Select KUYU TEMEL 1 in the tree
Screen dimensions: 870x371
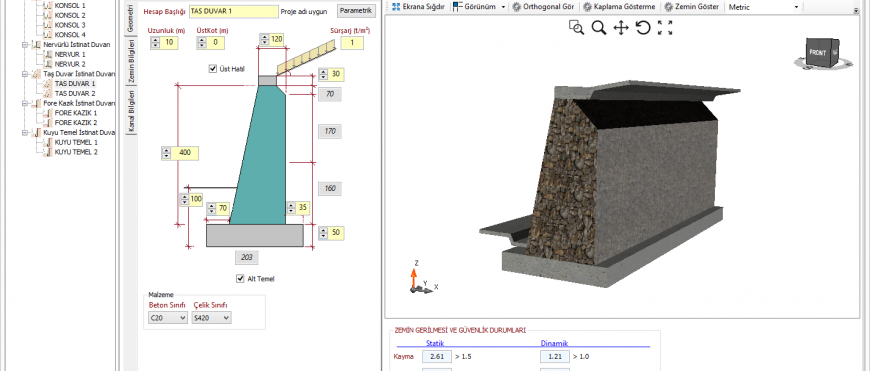point(76,142)
